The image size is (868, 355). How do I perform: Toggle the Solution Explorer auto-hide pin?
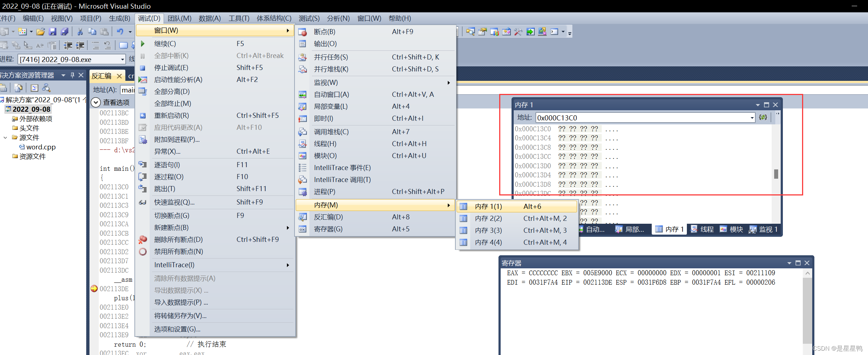point(72,75)
